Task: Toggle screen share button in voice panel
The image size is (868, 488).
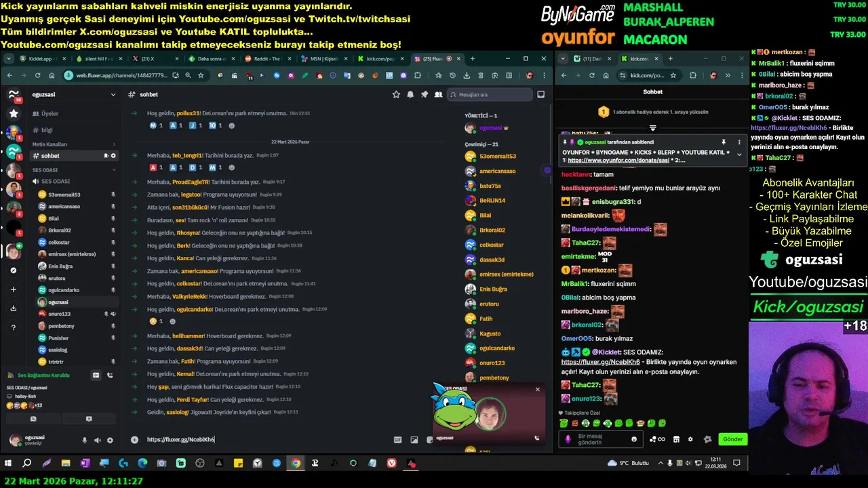Action: click(89, 419)
